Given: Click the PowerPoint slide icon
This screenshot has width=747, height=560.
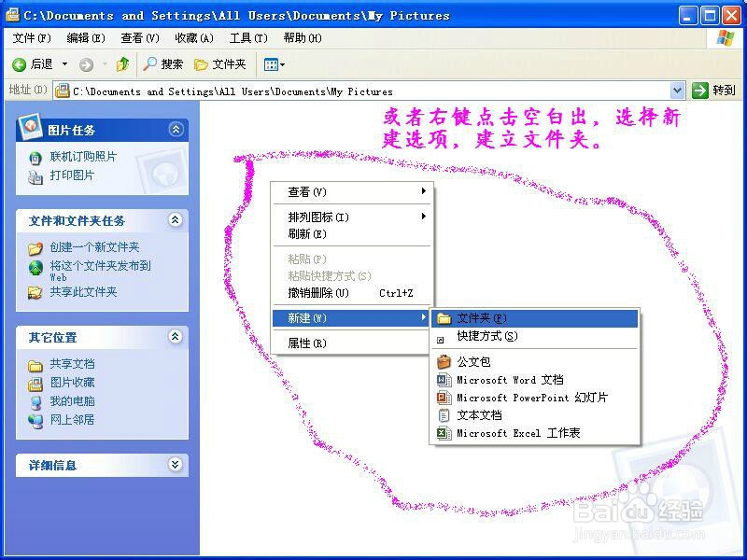Looking at the screenshot, I should pyautogui.click(x=444, y=398).
